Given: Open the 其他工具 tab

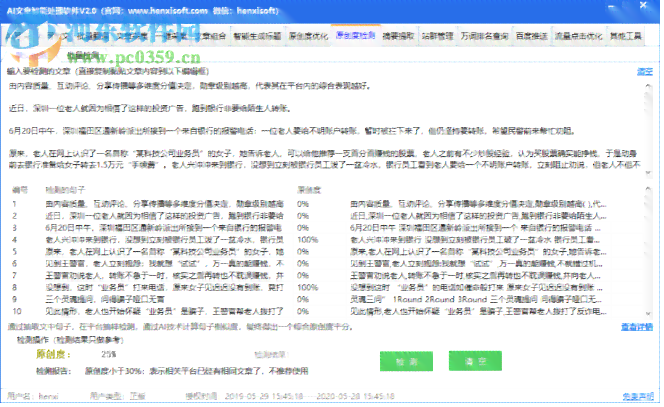Looking at the screenshot, I should [x=626, y=36].
